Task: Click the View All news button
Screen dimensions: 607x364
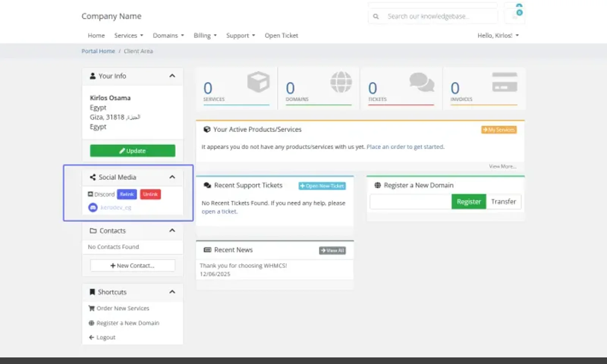Action: coord(332,250)
